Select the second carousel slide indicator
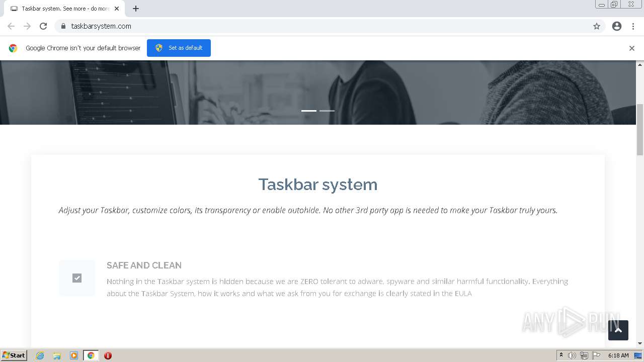Viewport: 644px width, 362px height. (327, 111)
